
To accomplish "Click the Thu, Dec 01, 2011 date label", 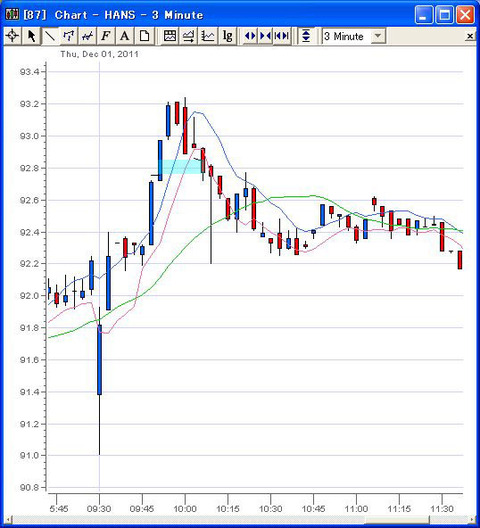I will (99, 54).
